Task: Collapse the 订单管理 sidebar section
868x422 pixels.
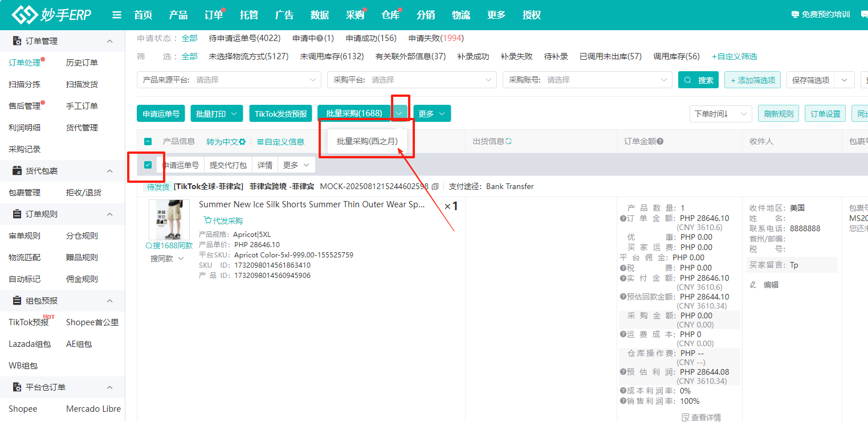Action: coord(110,41)
